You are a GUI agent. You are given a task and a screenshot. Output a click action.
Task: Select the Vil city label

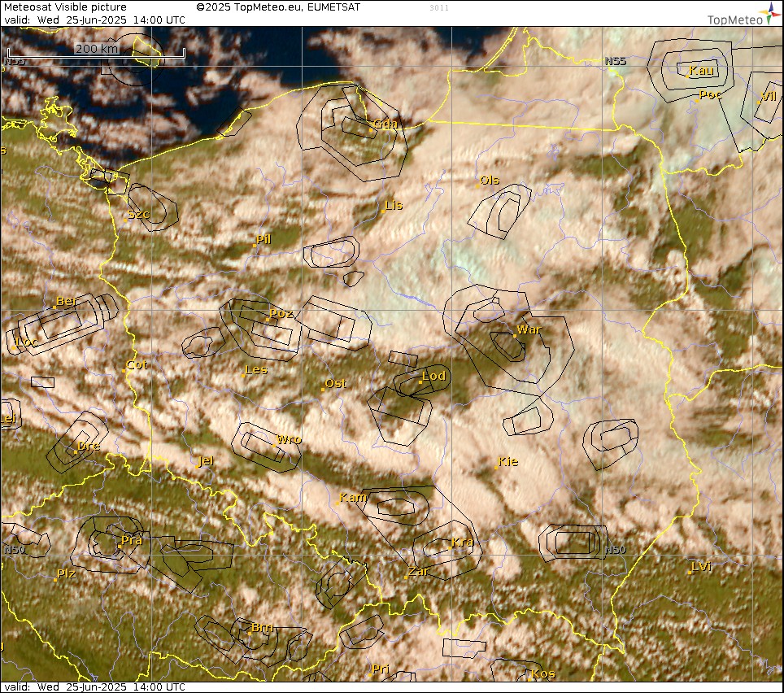pos(769,97)
